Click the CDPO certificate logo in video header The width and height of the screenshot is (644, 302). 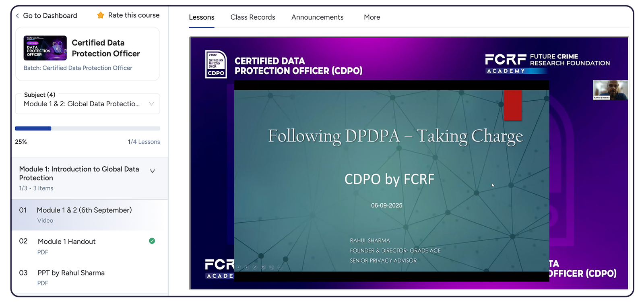216,64
